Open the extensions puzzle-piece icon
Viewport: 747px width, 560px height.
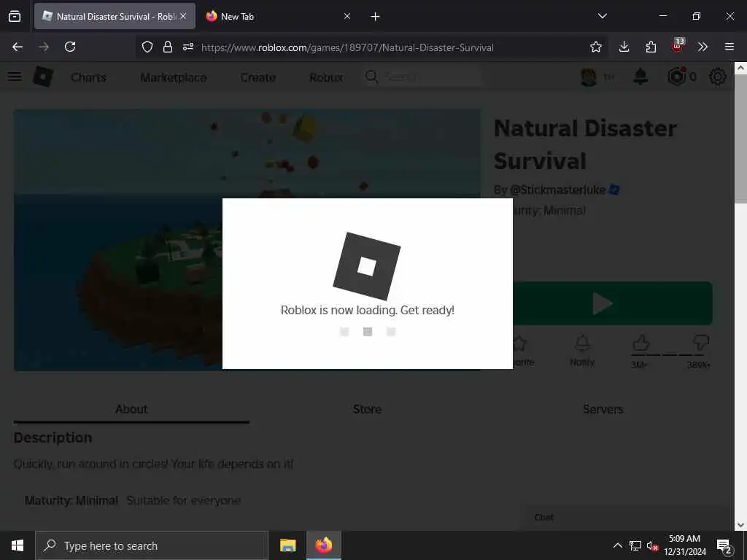(651, 47)
